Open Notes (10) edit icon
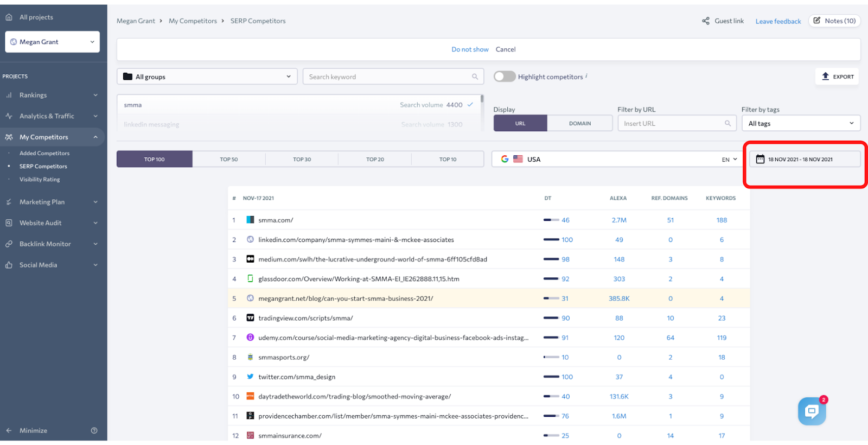Image resolution: width=868 pixels, height=445 pixels. 817,21
